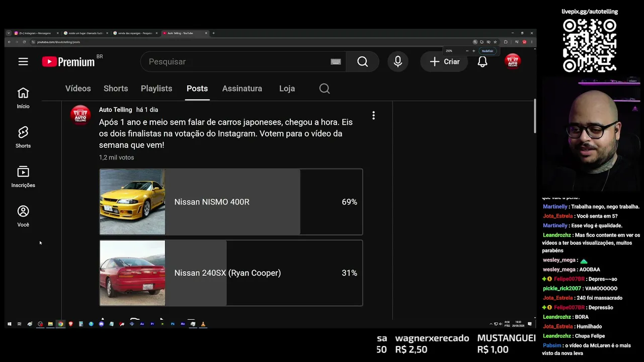
Task: Open the yellow Nissan NISMO 400R thumbnail
Action: point(132,202)
